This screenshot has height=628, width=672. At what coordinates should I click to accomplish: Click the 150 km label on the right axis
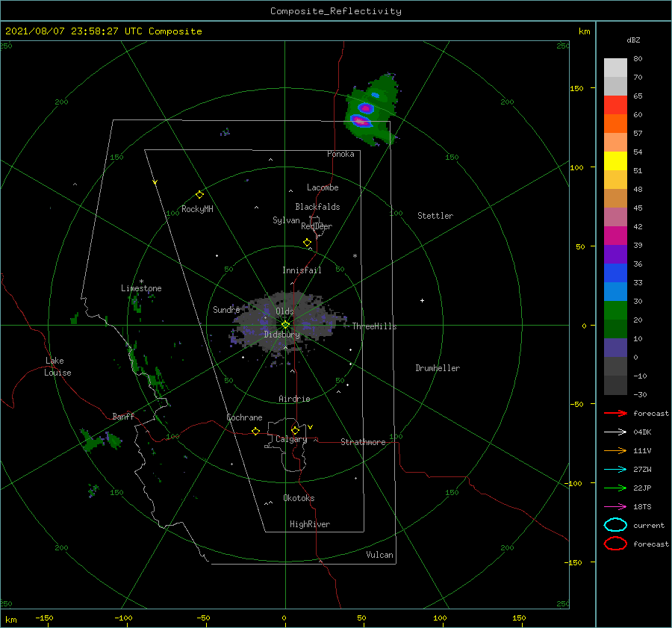click(x=576, y=88)
